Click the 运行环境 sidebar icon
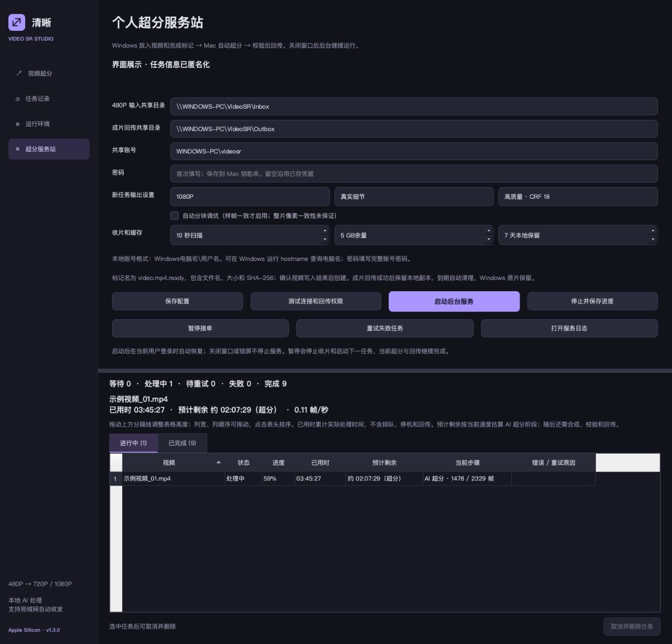This screenshot has height=644, width=672. coord(17,124)
